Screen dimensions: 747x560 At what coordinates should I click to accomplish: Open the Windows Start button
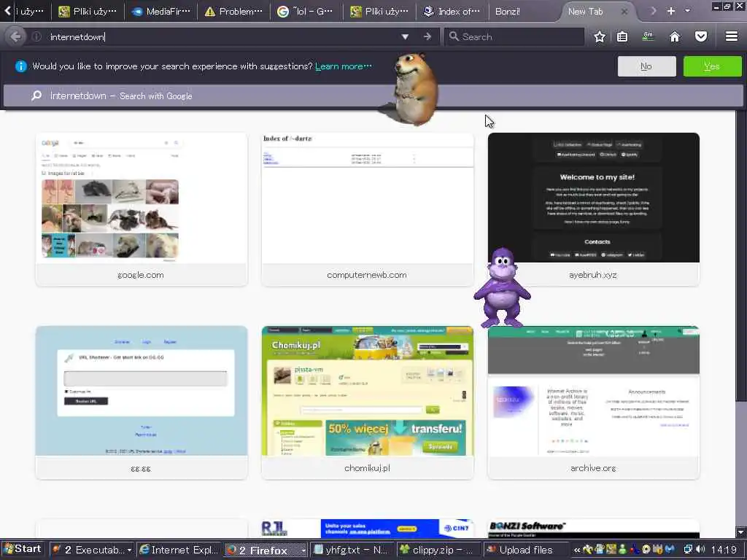[x=23, y=549]
